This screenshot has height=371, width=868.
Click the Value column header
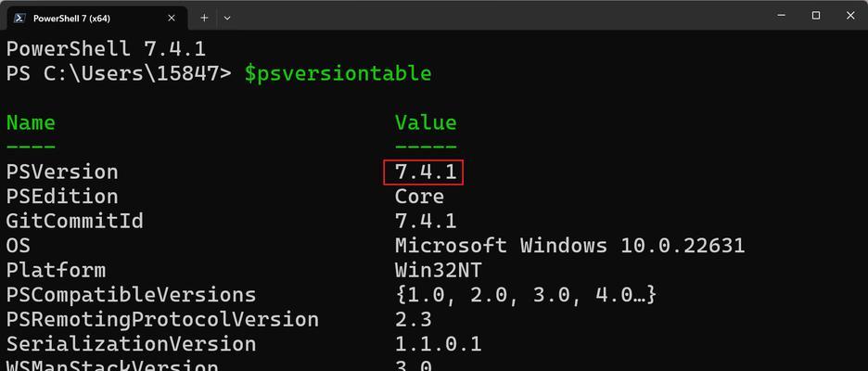(x=426, y=122)
